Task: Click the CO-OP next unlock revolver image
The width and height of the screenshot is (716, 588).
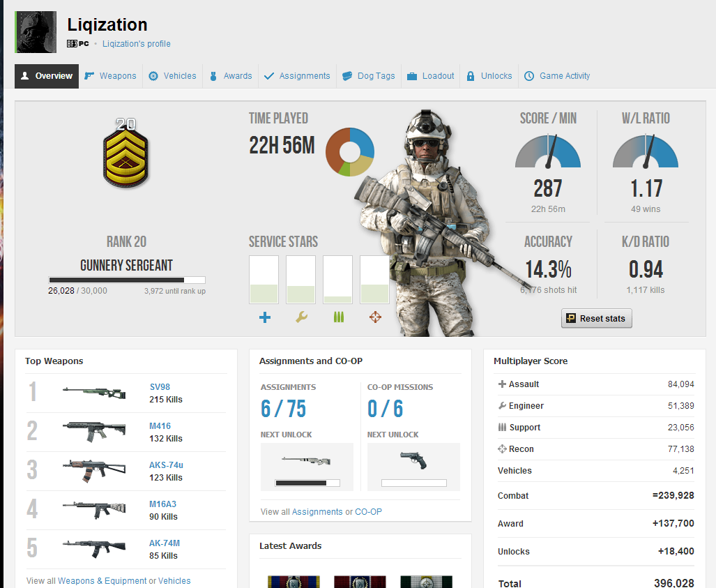Action: (x=413, y=460)
